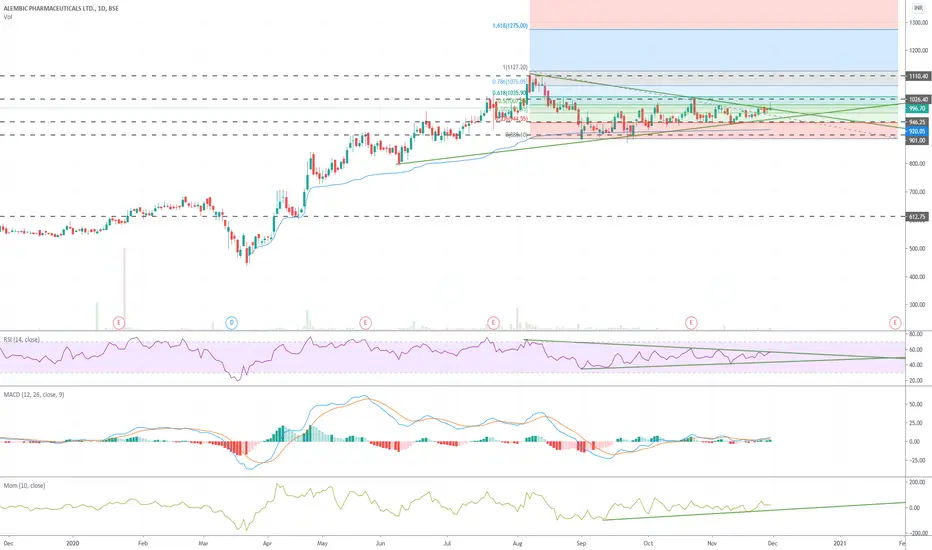Click the -200.00 momentum axis value
The image size is (932, 550).
pos(917,534)
